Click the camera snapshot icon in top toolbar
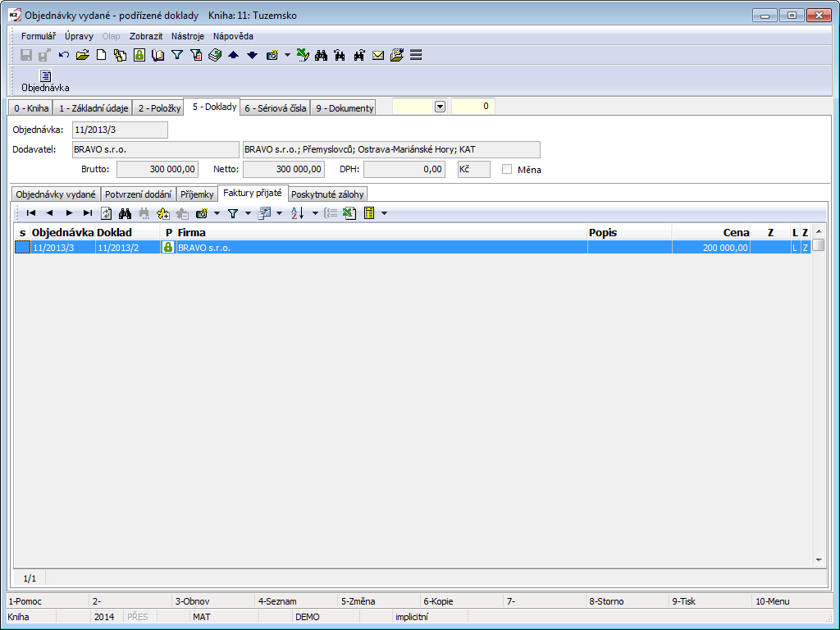840x630 pixels. (x=272, y=55)
